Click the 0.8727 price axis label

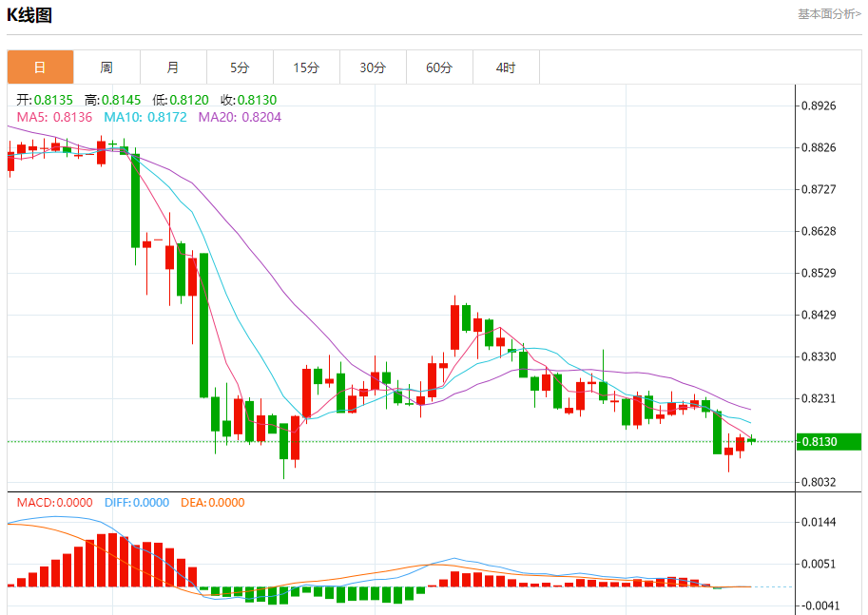point(819,189)
